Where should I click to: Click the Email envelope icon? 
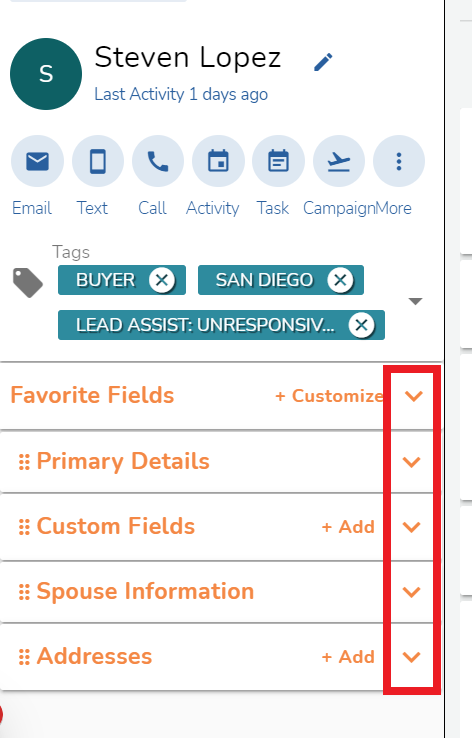point(37,161)
